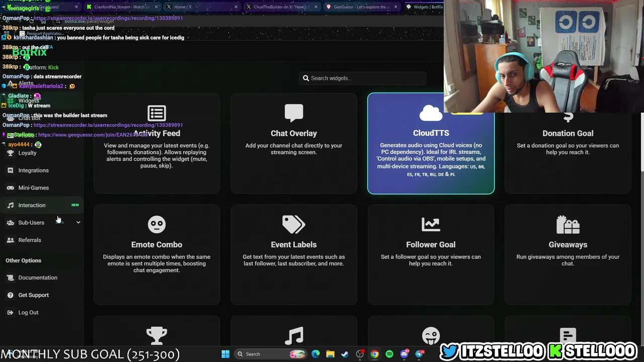This screenshot has height=362, width=644.
Task: Open the Emote Combo widget title
Action: coord(156,244)
